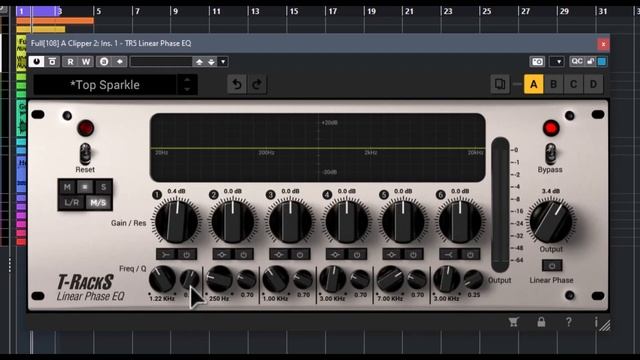Image resolution: width=640 pixels, height=360 pixels.
Task: Load next preset with down arrow
Action: [x=211, y=62]
